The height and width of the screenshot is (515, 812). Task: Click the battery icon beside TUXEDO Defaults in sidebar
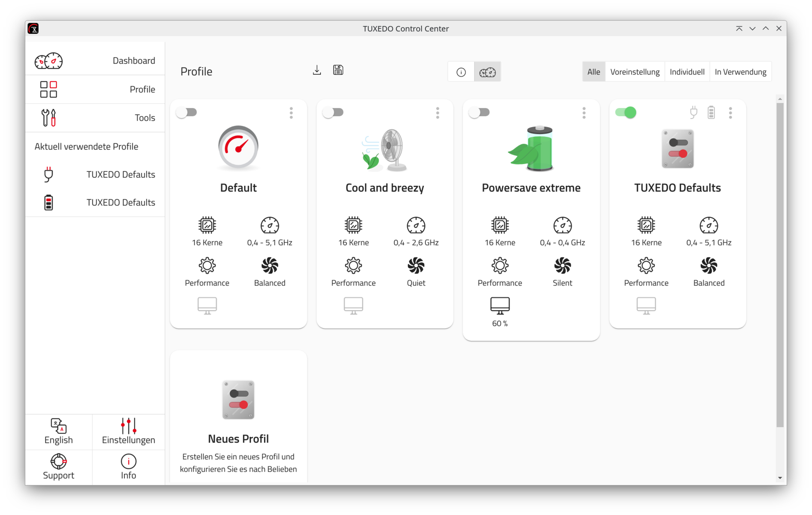49,203
